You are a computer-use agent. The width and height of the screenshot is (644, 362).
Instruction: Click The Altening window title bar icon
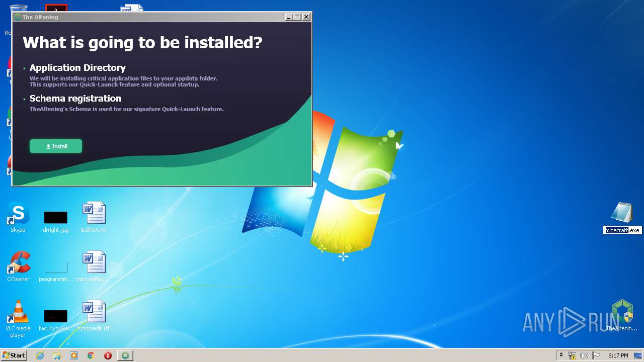pyautogui.click(x=18, y=17)
